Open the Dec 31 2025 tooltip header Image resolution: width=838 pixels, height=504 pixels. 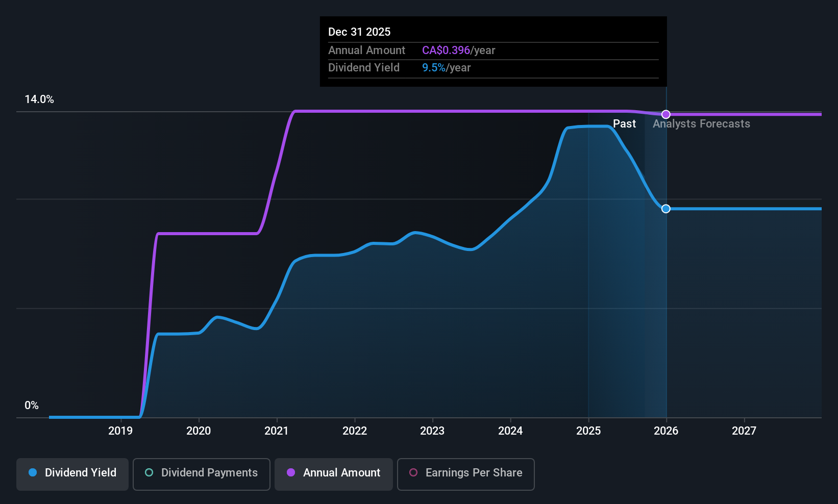[359, 32]
